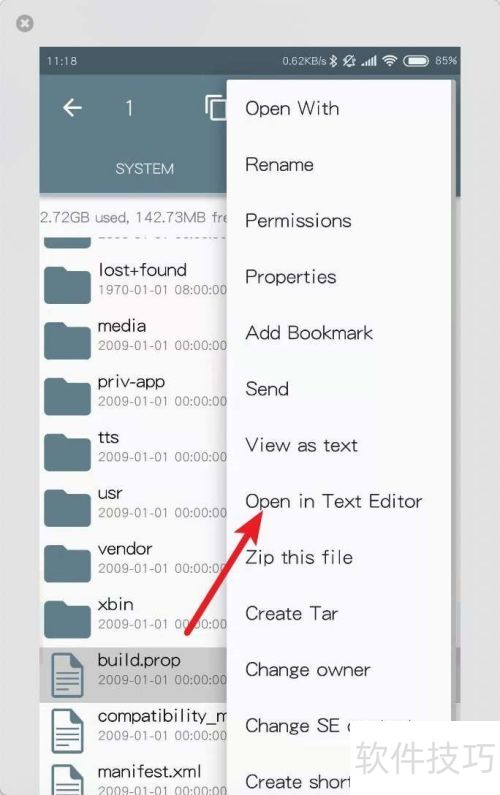Tap the back arrow icon
Image resolution: width=500 pixels, height=795 pixels.
click(72, 108)
